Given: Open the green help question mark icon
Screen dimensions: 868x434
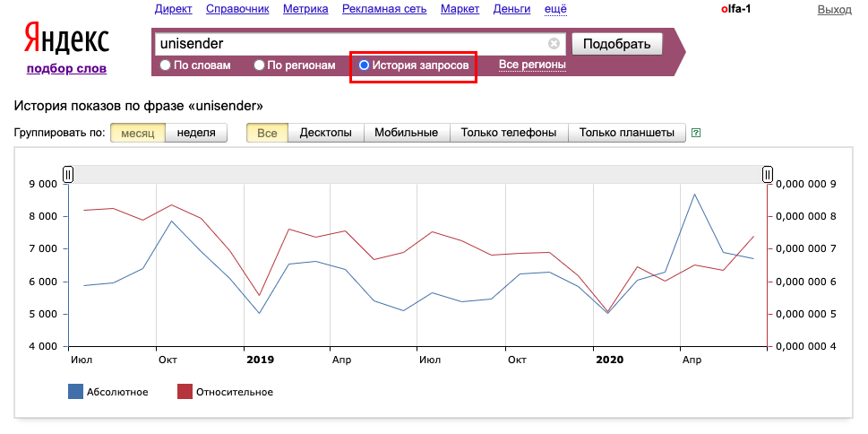Looking at the screenshot, I should tap(696, 133).
